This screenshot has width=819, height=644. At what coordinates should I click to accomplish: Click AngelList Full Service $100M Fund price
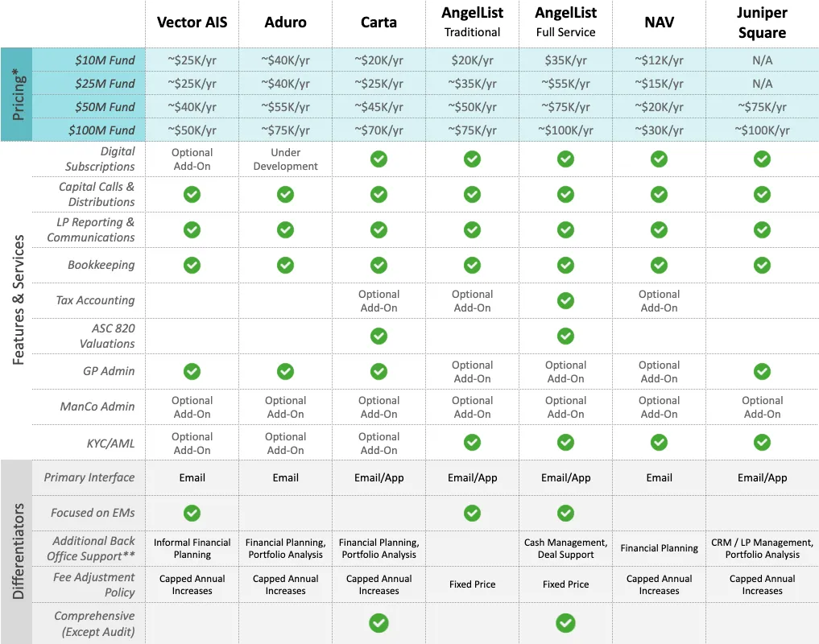click(x=565, y=130)
